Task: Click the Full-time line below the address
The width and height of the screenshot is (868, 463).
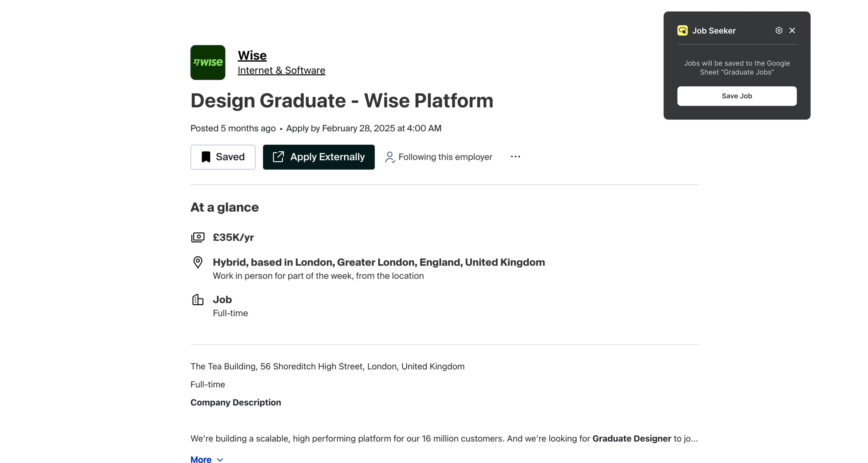Action: tap(208, 384)
